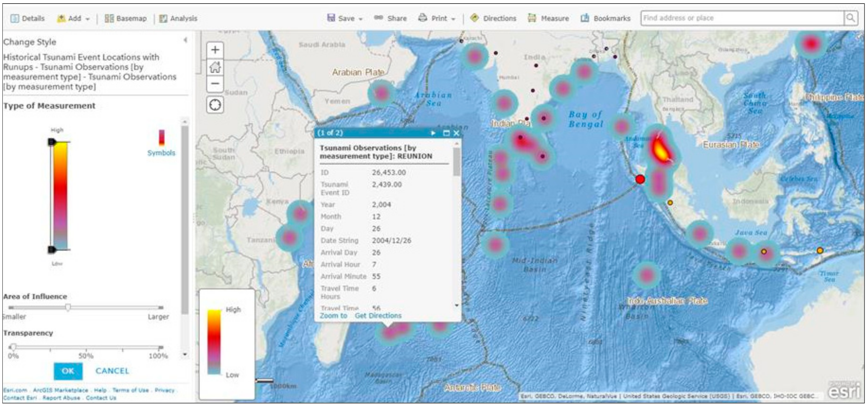Click the zoom out minus button

(x=215, y=83)
